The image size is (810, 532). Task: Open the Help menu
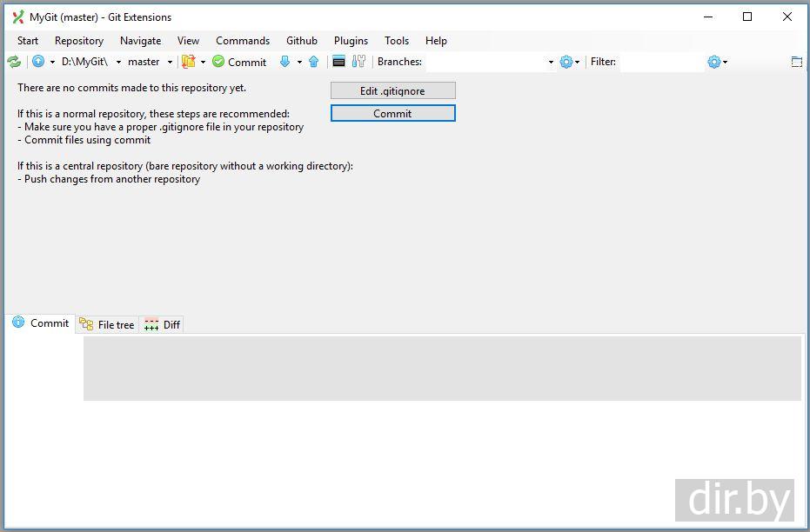[436, 41]
